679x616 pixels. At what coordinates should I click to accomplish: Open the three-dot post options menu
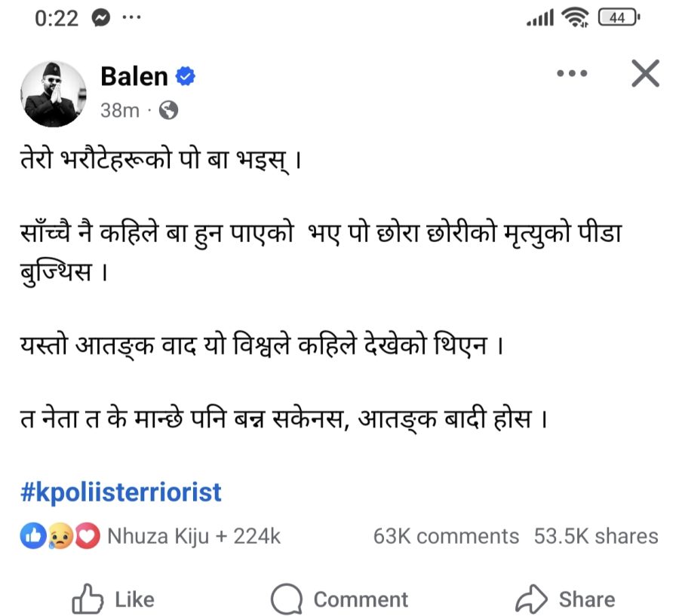pyautogui.click(x=571, y=74)
